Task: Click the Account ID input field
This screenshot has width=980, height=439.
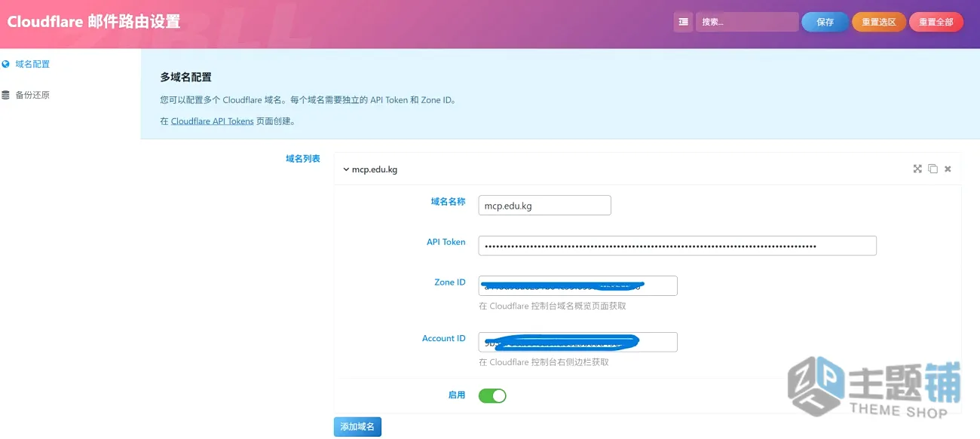Action: coord(577,342)
